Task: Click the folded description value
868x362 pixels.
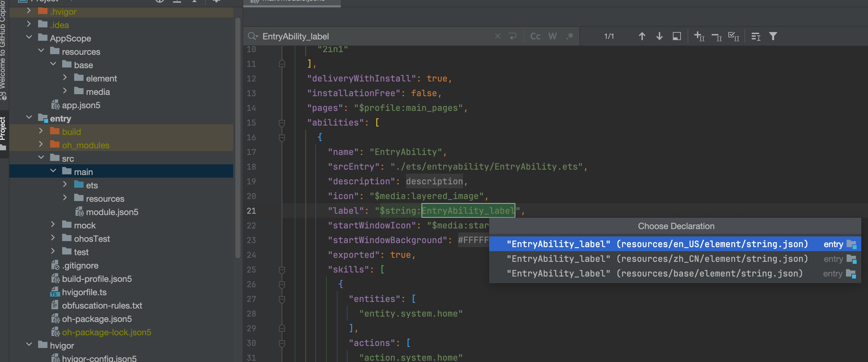Action: pyautogui.click(x=434, y=181)
